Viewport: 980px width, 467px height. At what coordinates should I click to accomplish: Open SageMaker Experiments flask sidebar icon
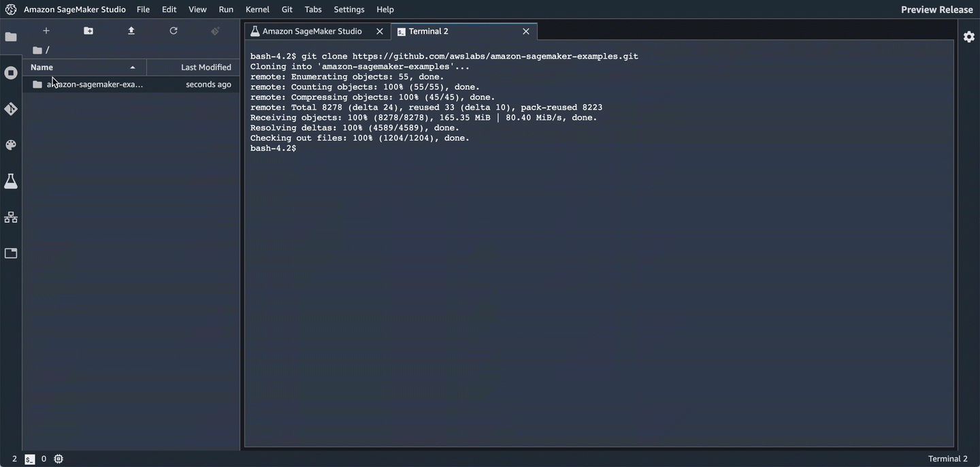point(11,181)
